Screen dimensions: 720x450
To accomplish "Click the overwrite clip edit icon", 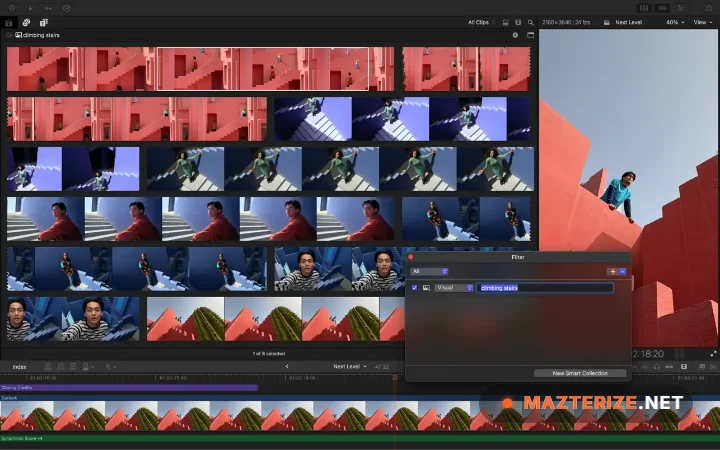I will [85, 367].
